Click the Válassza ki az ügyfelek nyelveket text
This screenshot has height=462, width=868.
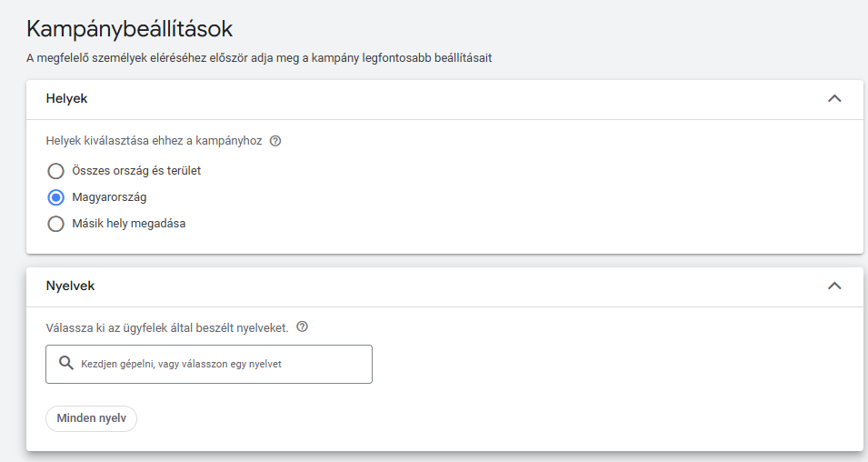pos(166,327)
